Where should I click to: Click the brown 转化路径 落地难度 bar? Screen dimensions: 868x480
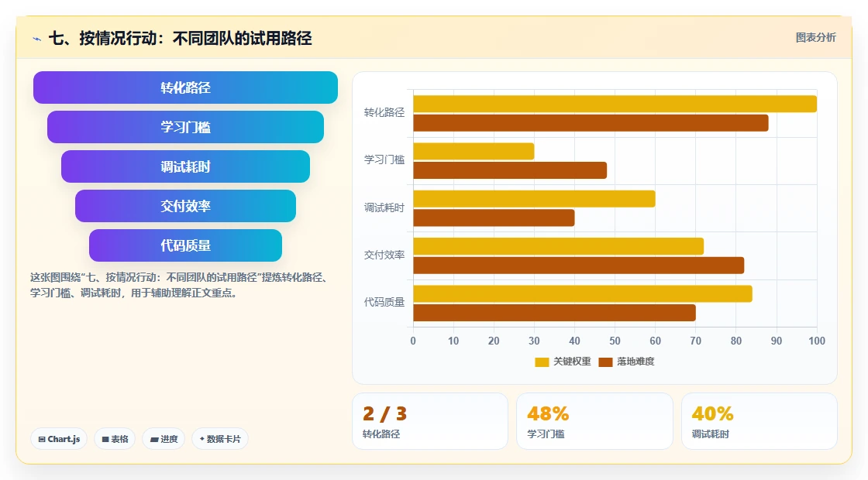(591, 123)
